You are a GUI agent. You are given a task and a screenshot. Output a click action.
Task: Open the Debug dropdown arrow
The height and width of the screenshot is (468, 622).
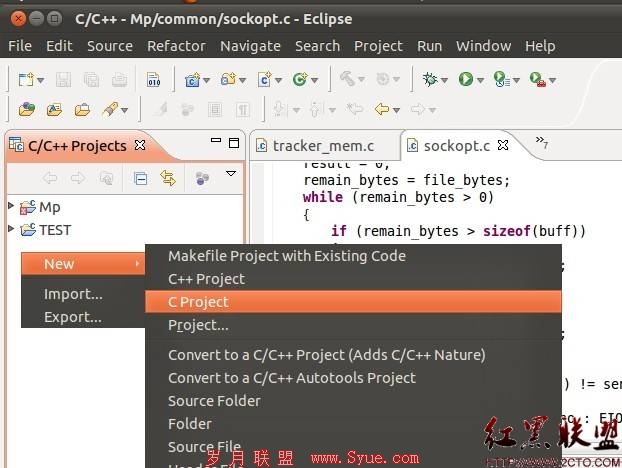(444, 81)
